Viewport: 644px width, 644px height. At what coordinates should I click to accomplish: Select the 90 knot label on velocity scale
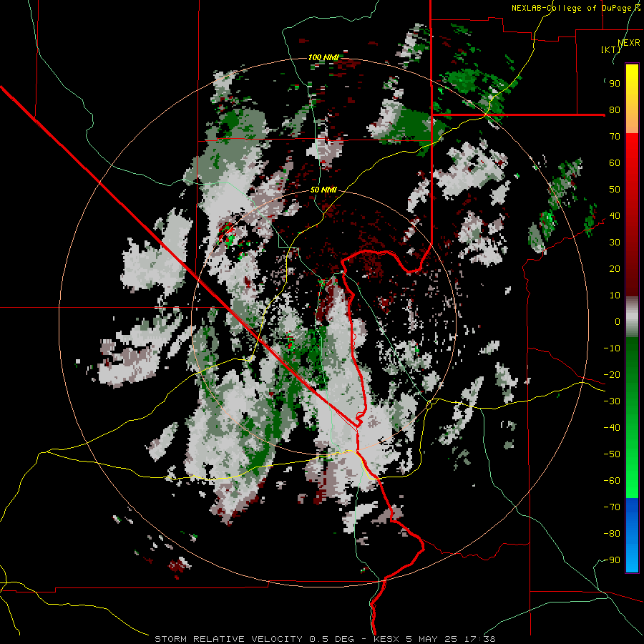click(615, 84)
